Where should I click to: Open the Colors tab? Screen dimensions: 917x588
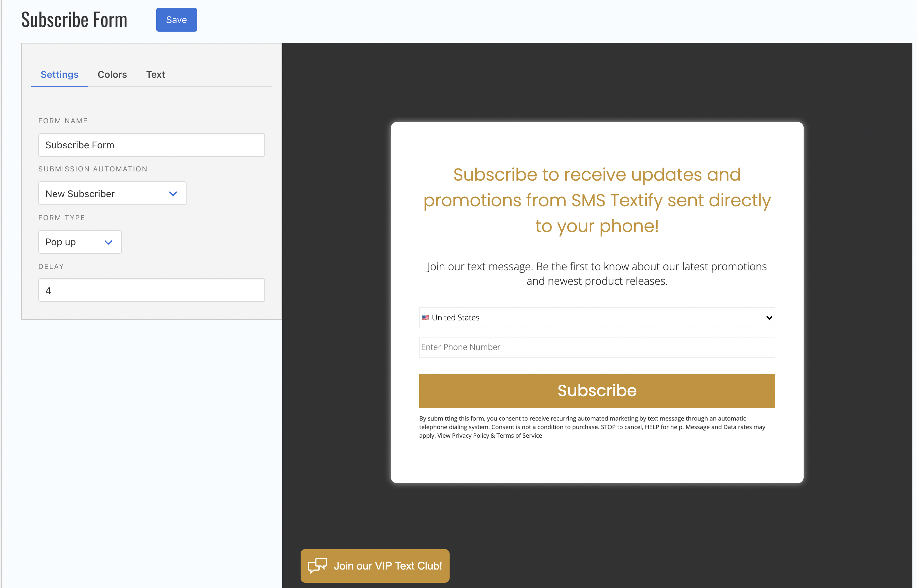tap(112, 74)
